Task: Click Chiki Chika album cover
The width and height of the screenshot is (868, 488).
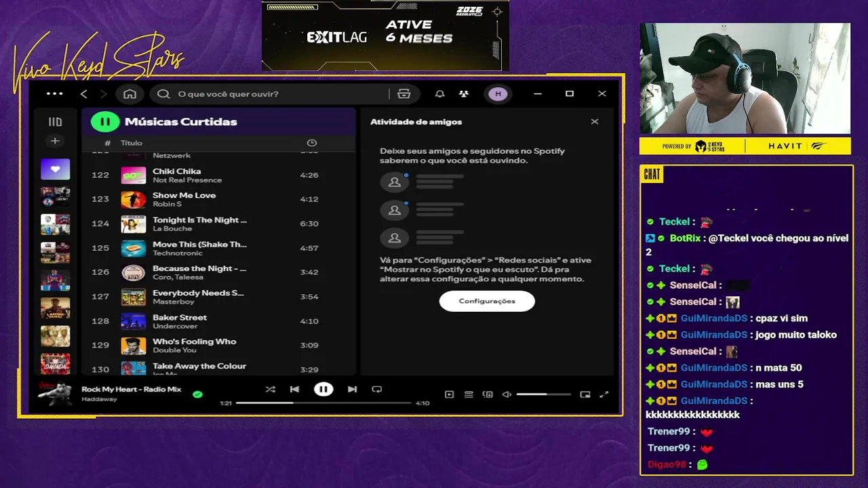Action: click(134, 175)
